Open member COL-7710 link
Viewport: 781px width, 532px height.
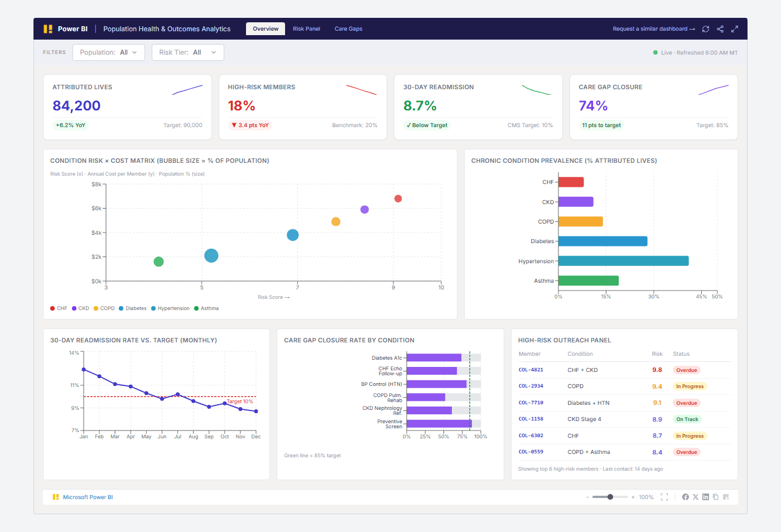531,403
